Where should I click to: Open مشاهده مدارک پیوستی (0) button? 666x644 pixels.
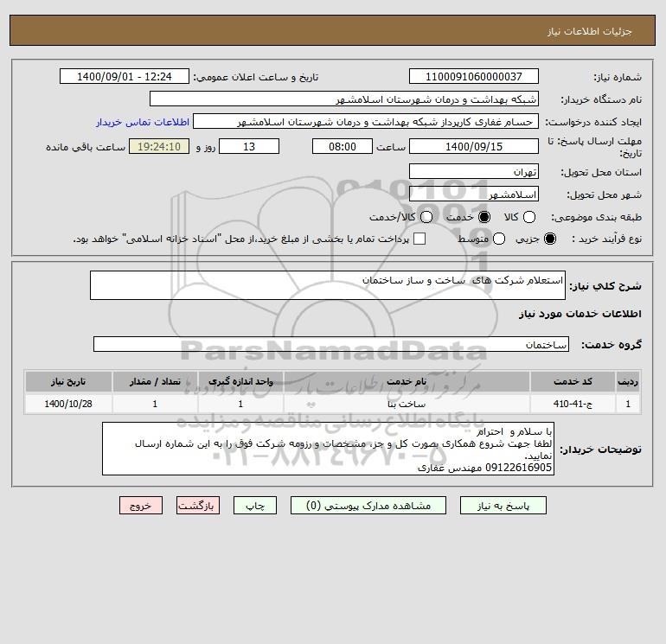pos(368,506)
